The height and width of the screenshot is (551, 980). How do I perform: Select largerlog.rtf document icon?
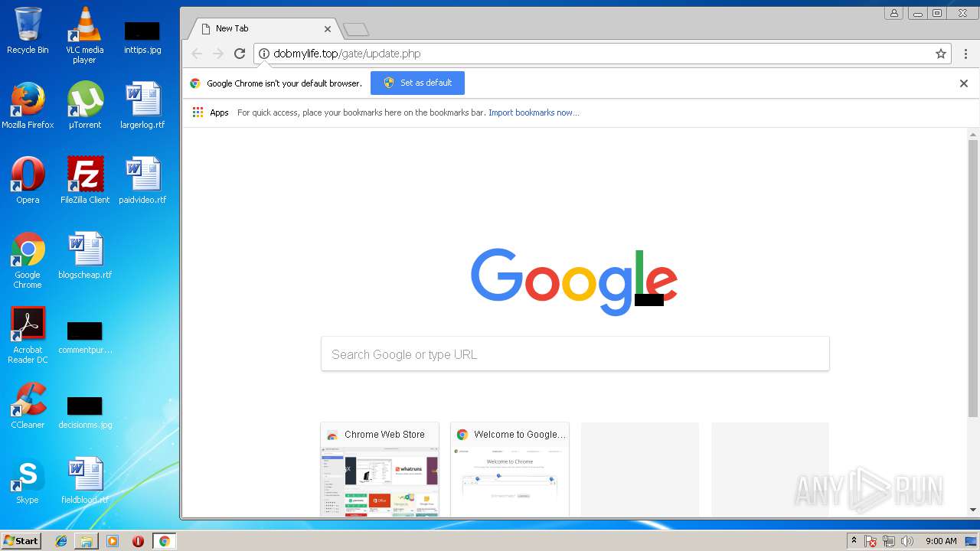pyautogui.click(x=142, y=106)
